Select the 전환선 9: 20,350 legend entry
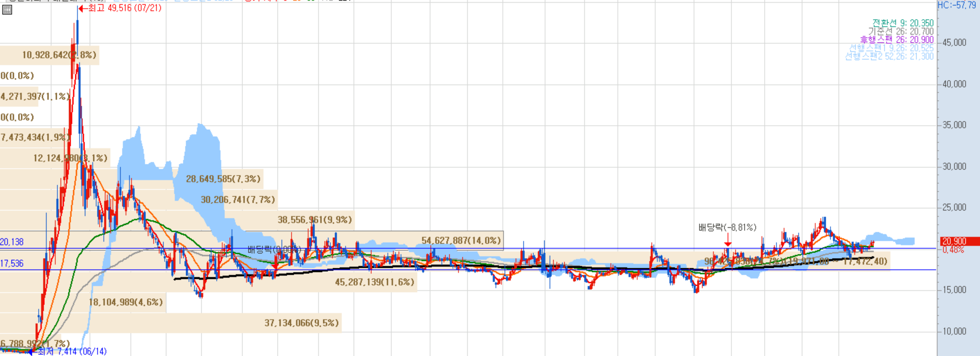This screenshot has width=980, height=356. 903,23
